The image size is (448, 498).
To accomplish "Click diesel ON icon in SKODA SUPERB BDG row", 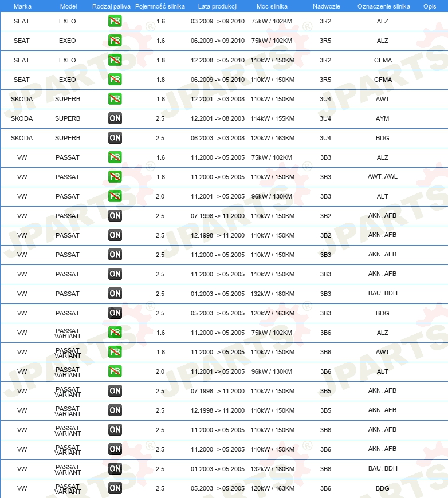I will (x=115, y=138).
